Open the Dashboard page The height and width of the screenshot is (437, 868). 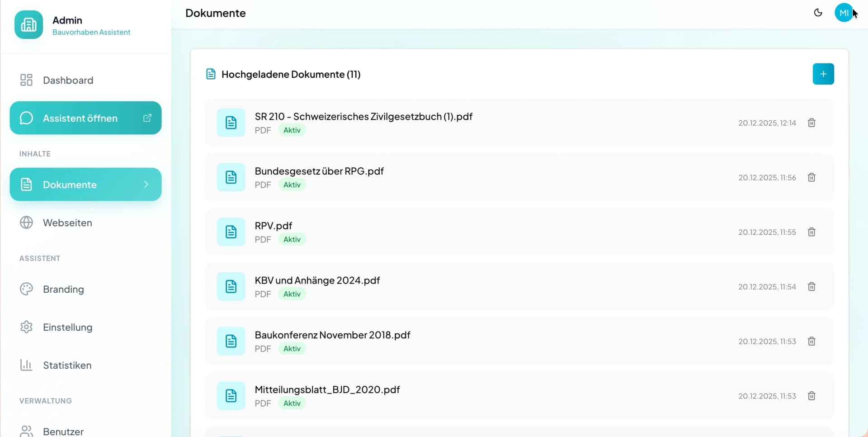(85, 80)
